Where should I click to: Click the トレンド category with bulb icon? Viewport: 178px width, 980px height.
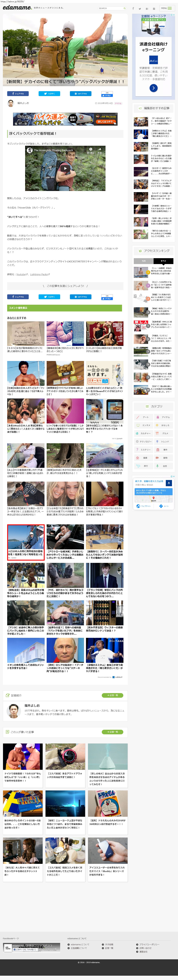pyautogui.click(x=163, y=442)
